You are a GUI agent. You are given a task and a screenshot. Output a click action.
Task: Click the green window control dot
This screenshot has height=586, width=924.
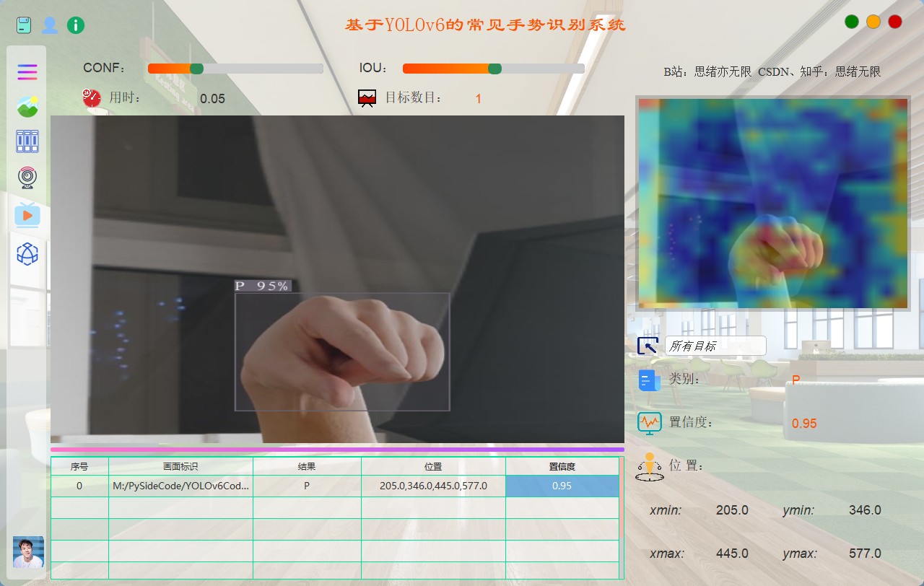[852, 22]
